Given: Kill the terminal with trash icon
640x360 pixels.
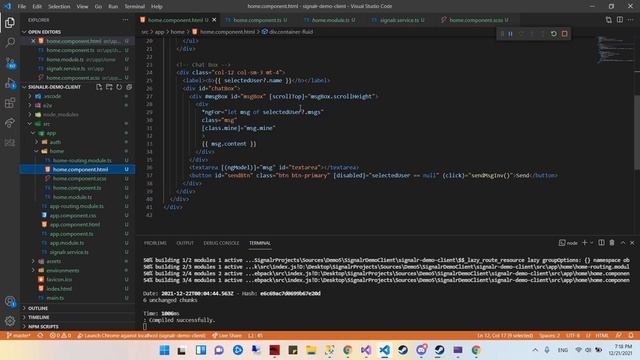Looking at the screenshot, I should [612, 243].
